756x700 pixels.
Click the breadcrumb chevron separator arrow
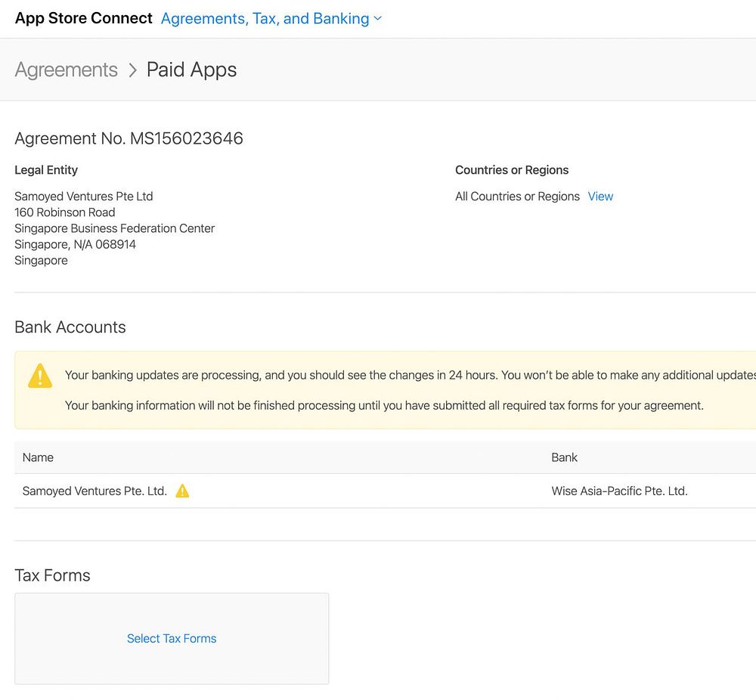click(x=132, y=70)
